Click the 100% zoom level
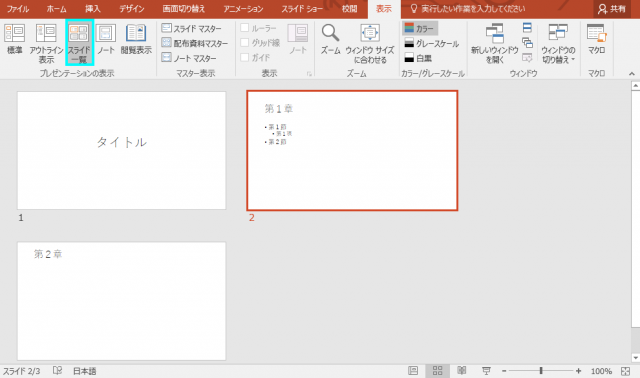 pos(601,371)
